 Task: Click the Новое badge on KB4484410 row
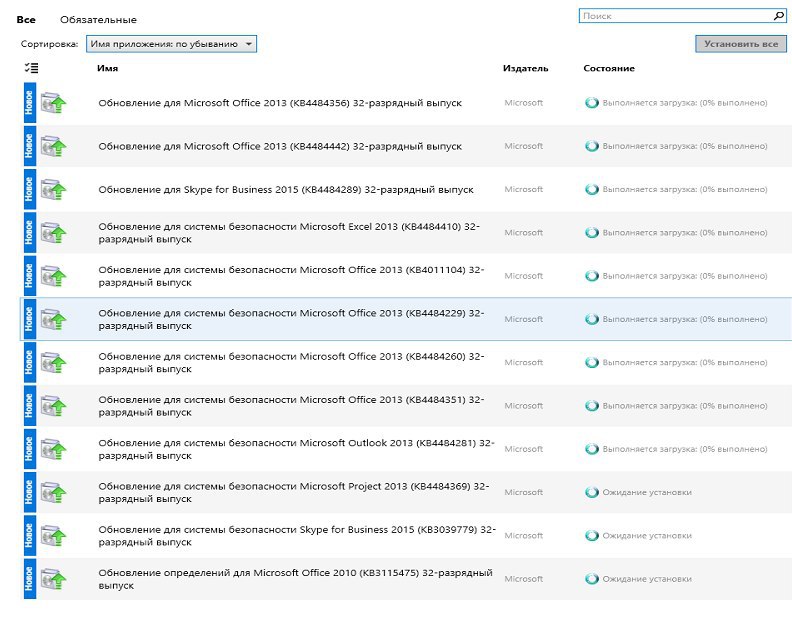pyautogui.click(x=30, y=233)
